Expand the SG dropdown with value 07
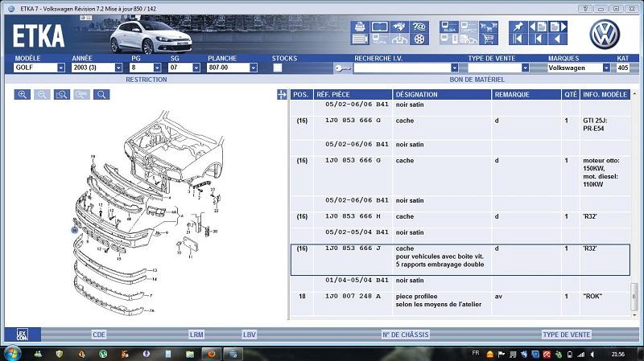 click(x=196, y=68)
